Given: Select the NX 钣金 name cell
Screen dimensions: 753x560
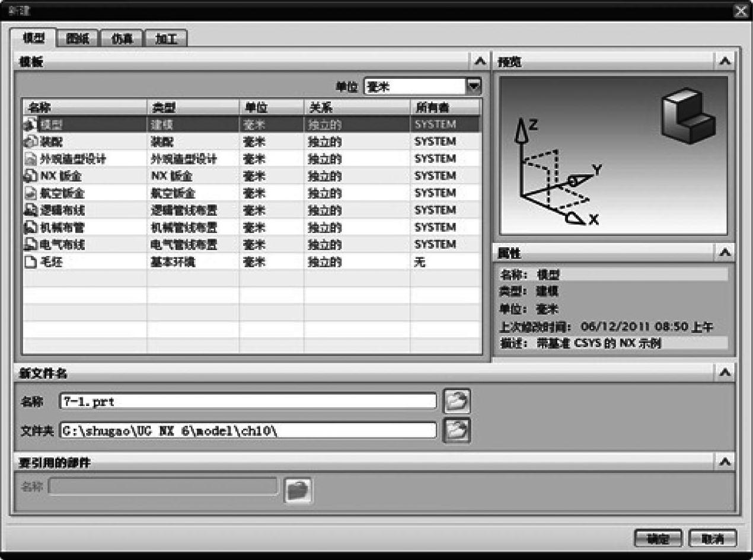Looking at the screenshot, I should click(61, 177).
